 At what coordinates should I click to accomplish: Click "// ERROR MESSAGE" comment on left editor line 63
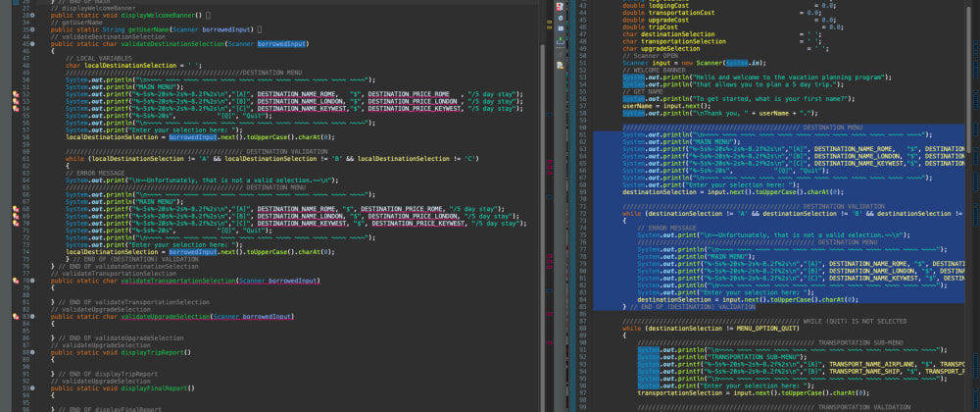tap(95, 174)
